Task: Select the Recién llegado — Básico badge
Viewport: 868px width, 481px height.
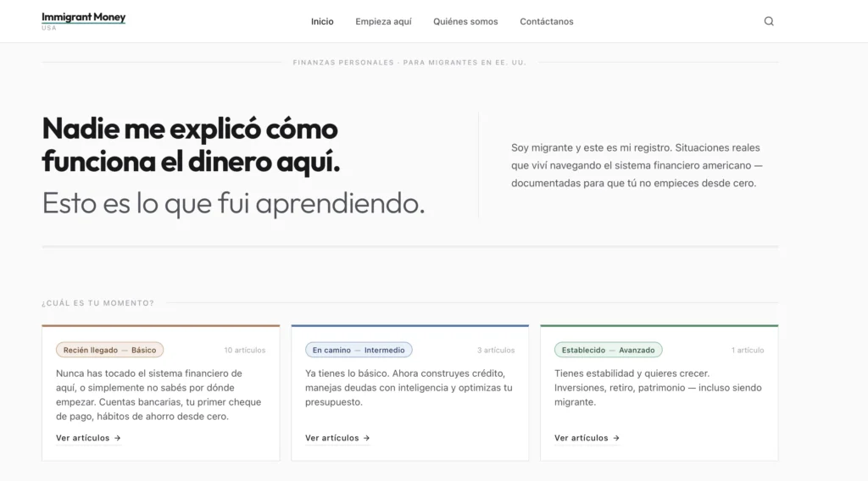Action: 109,350
